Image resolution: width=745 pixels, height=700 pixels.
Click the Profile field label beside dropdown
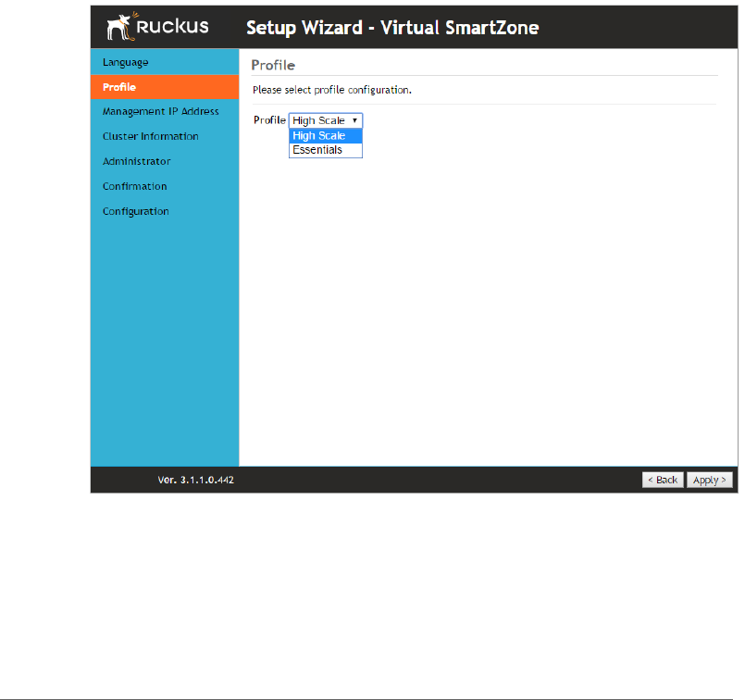269,120
